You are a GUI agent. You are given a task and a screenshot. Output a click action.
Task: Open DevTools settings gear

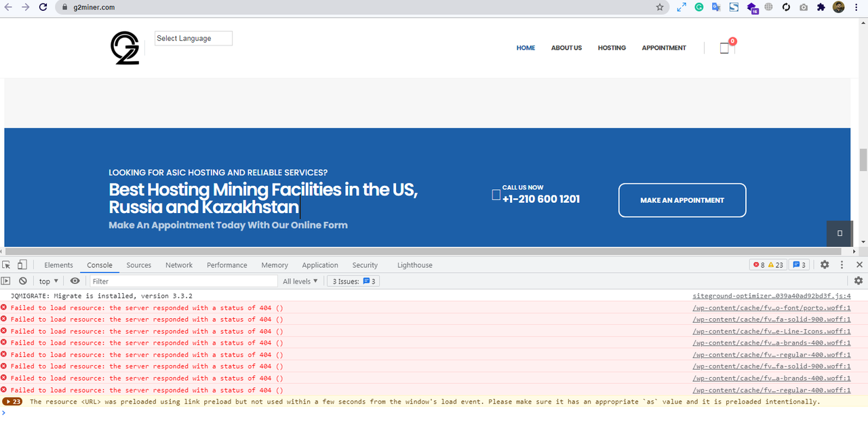coord(825,265)
